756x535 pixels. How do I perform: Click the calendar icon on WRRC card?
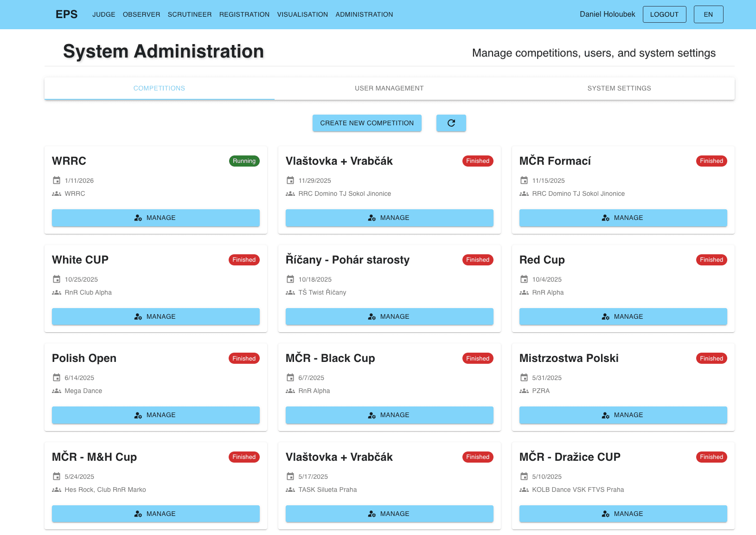pos(57,180)
